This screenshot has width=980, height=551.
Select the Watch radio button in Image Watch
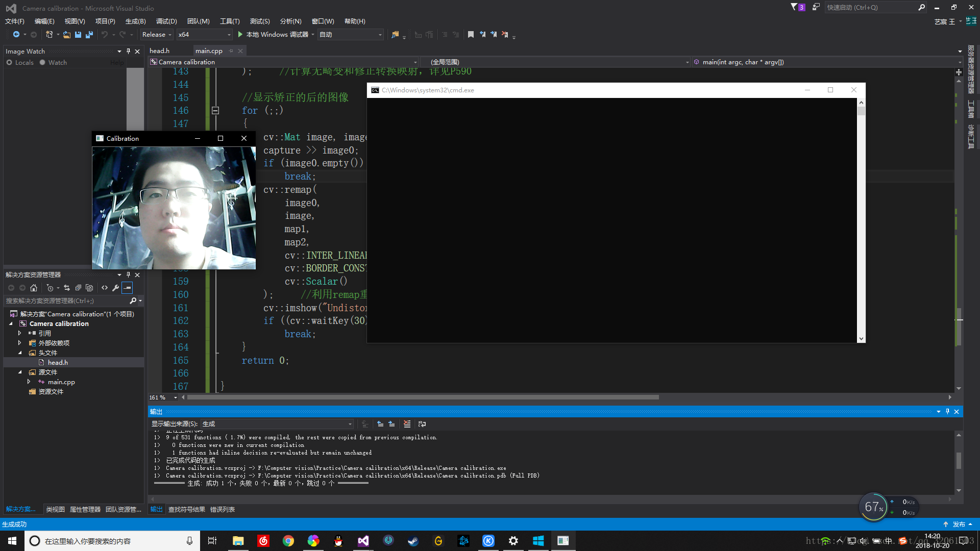point(42,62)
